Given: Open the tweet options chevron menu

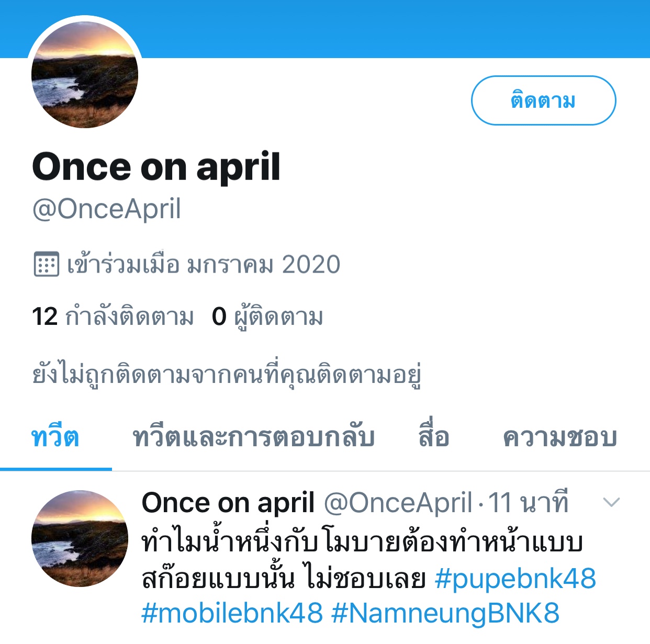Looking at the screenshot, I should (611, 503).
